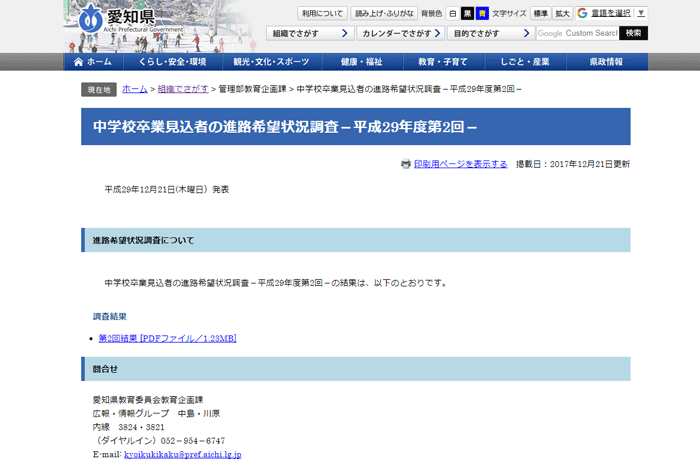Click the printer icon beside print link

[x=406, y=164]
